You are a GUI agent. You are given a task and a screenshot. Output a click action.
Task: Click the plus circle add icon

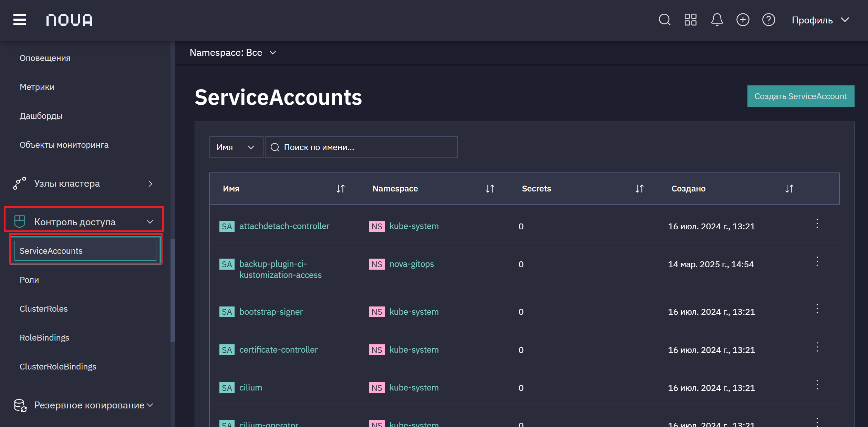click(x=743, y=20)
